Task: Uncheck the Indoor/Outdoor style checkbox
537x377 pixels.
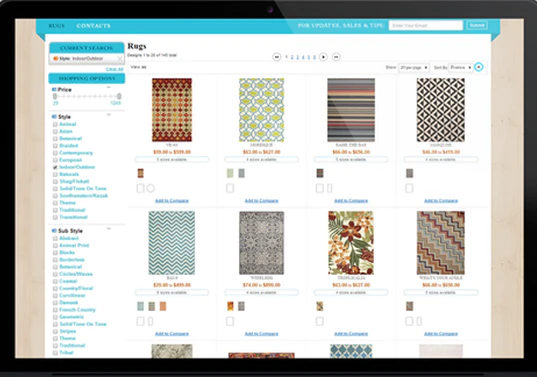Action: pyautogui.click(x=55, y=167)
